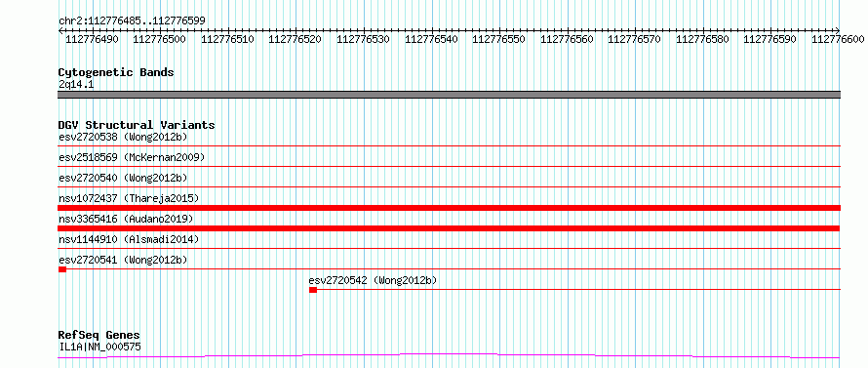Screen dimensions: 868x368
Task: Click ruler position 112776520
Action: [x=296, y=39]
